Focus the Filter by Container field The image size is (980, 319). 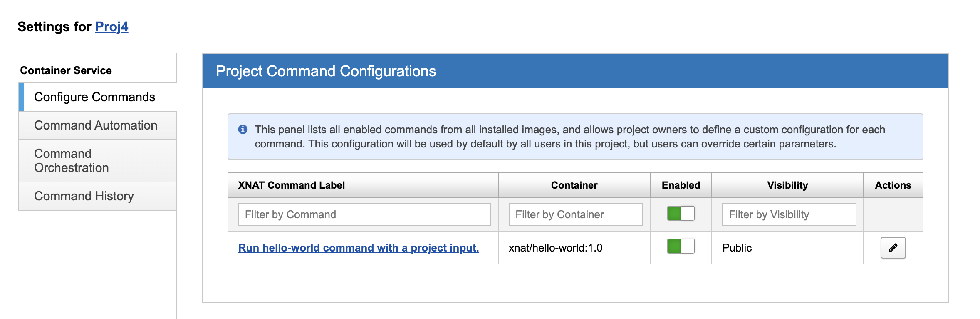[575, 214]
